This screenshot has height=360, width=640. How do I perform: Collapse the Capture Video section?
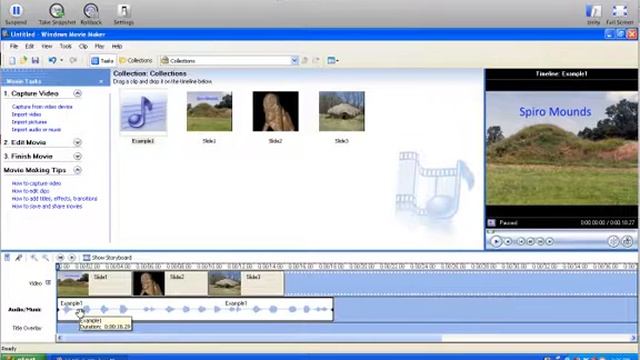(77, 93)
